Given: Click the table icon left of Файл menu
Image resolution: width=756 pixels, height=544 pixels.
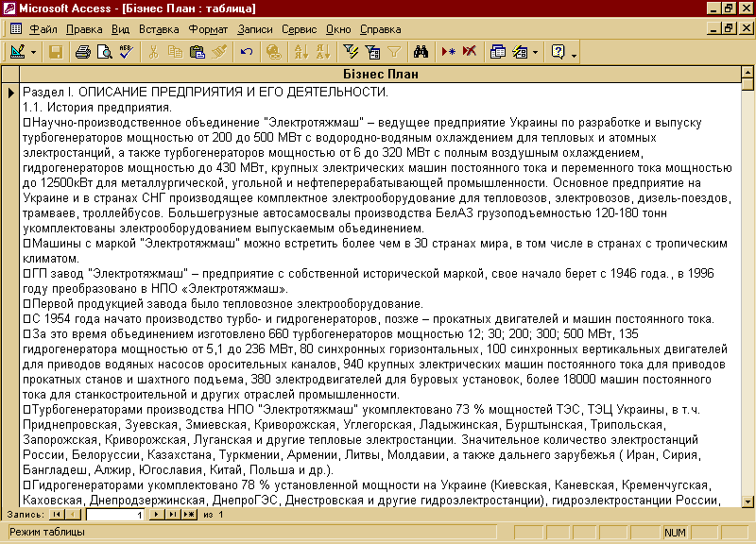Looking at the screenshot, I should coord(16,29).
